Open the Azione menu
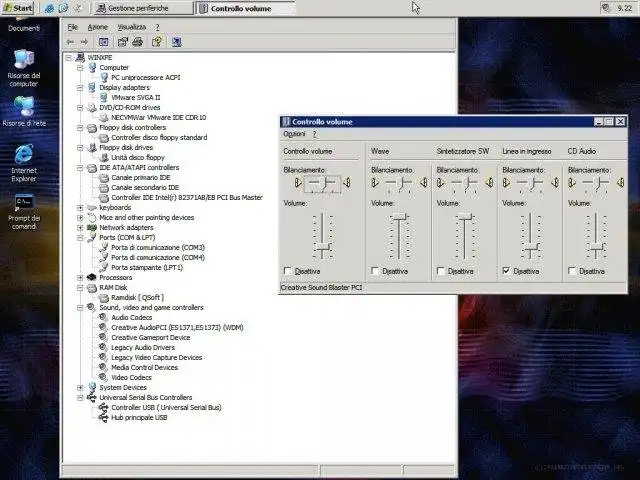 97,27
